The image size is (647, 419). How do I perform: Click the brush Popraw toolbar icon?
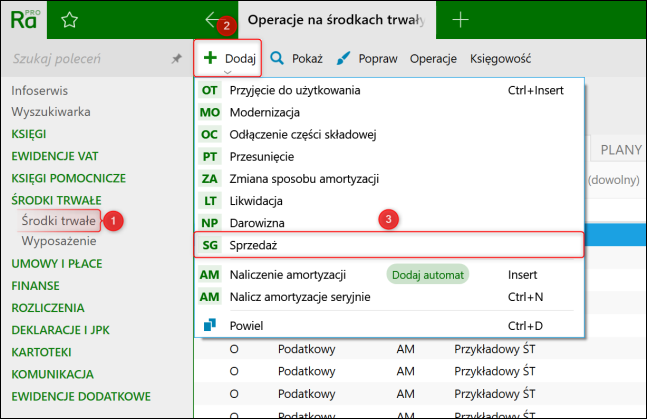coord(343,58)
